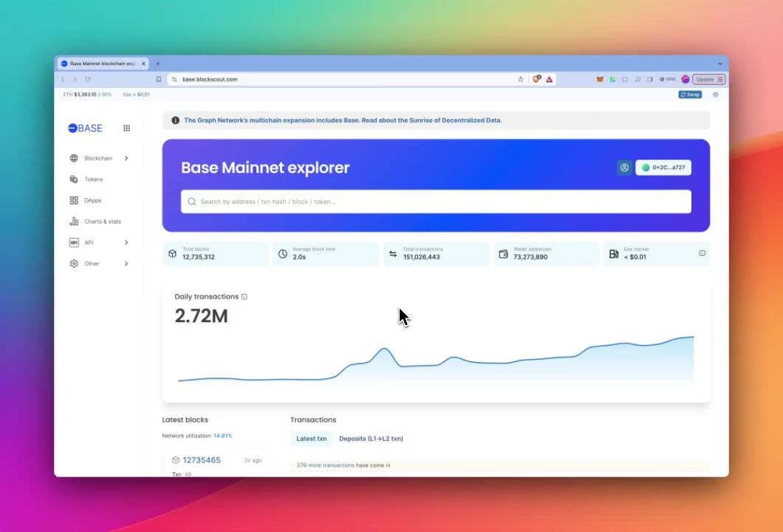Click the Daily transactions info icon
Image resolution: width=783 pixels, height=532 pixels.
[x=245, y=297]
